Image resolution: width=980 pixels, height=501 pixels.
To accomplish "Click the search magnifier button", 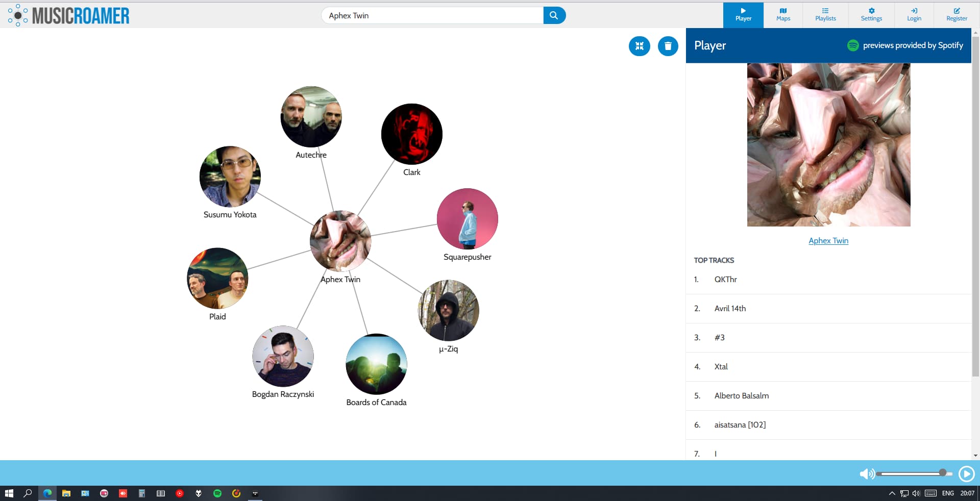I will click(554, 15).
